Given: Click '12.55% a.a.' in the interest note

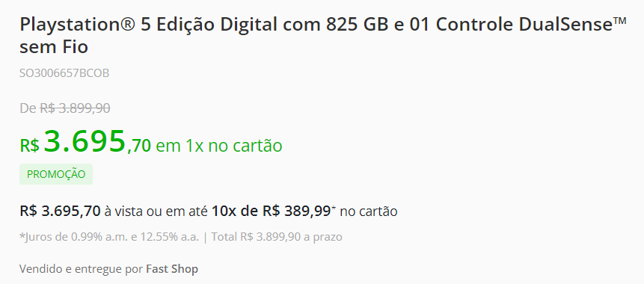Looking at the screenshot, I should click(170, 237).
